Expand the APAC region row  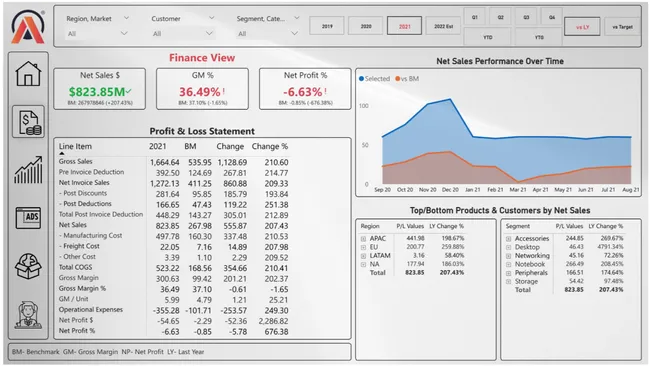tap(363, 239)
